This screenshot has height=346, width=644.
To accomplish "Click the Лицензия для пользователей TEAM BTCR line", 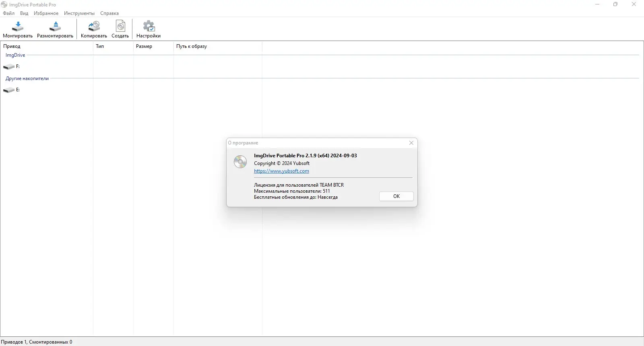I will [299, 185].
